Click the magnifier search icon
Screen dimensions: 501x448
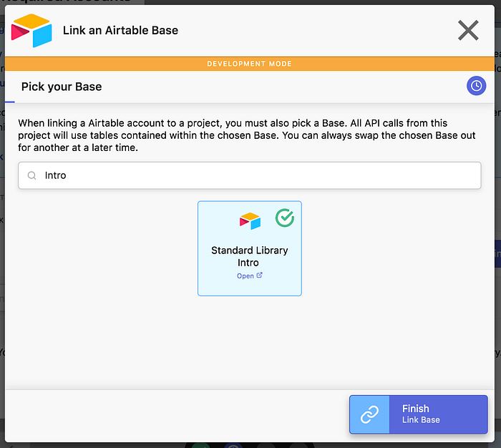click(31, 175)
